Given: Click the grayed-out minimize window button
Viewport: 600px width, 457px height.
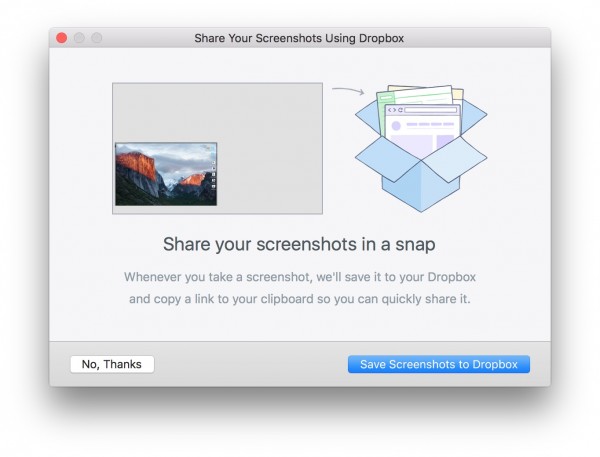Looking at the screenshot, I should click(x=79, y=38).
